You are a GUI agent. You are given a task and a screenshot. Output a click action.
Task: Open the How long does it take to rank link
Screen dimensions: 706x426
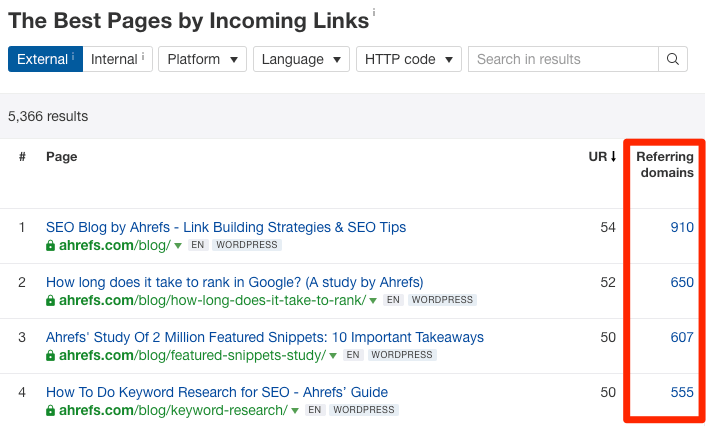234,282
